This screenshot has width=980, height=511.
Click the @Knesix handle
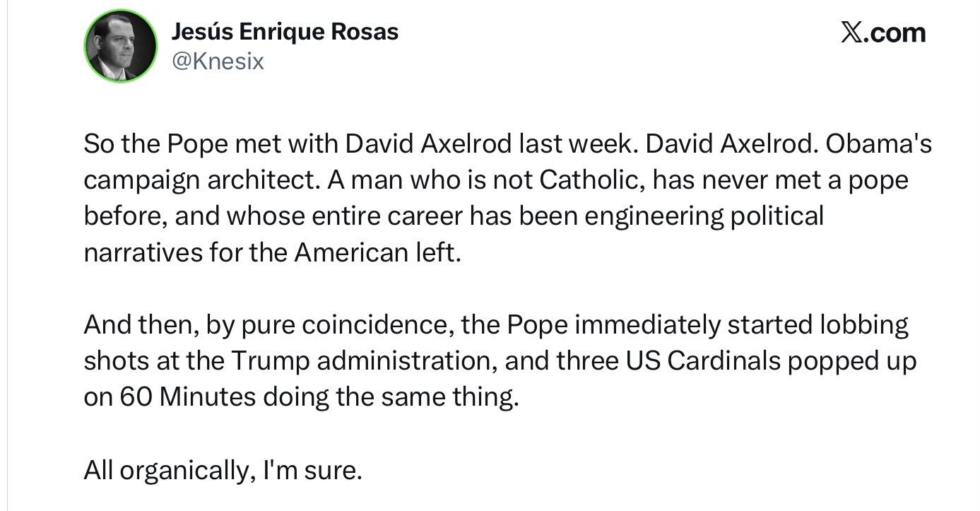(218, 62)
